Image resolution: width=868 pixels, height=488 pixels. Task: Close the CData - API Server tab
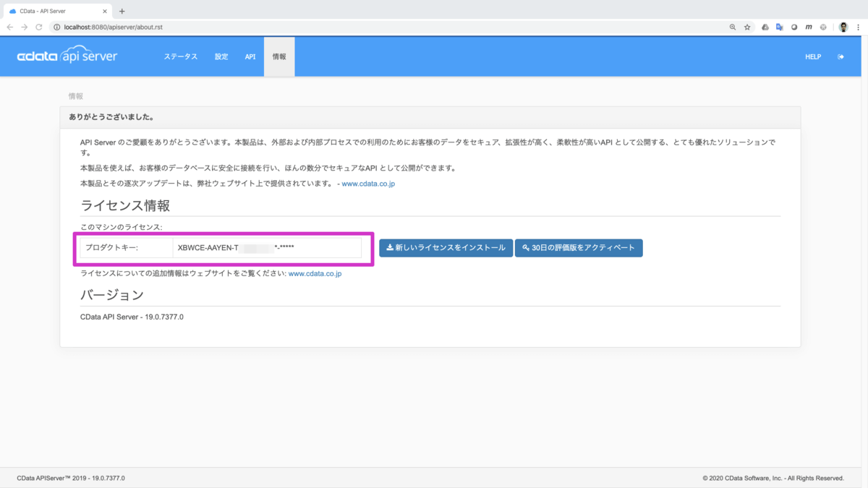coord(106,11)
